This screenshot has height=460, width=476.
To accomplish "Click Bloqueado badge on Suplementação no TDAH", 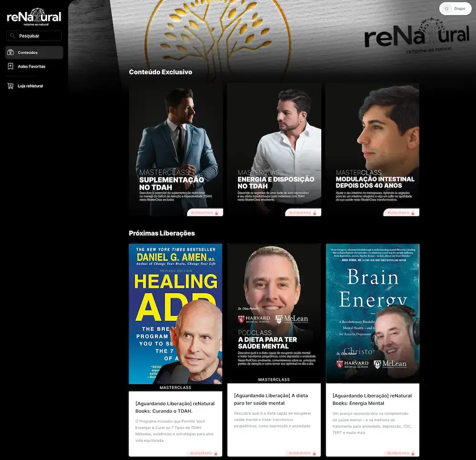I will (205, 212).
